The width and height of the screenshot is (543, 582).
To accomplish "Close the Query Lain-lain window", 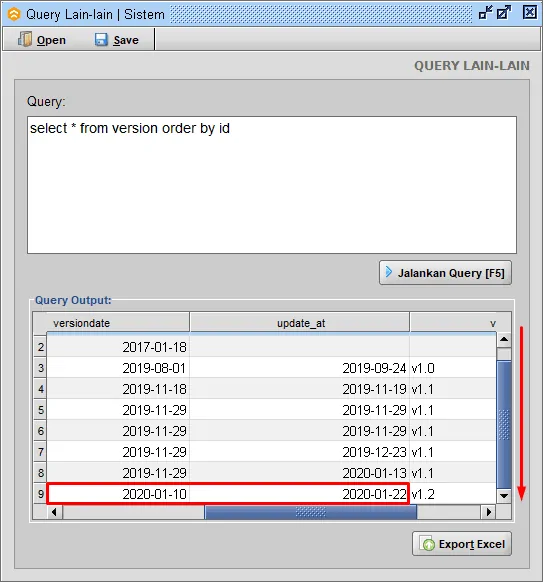I will pos(529,13).
